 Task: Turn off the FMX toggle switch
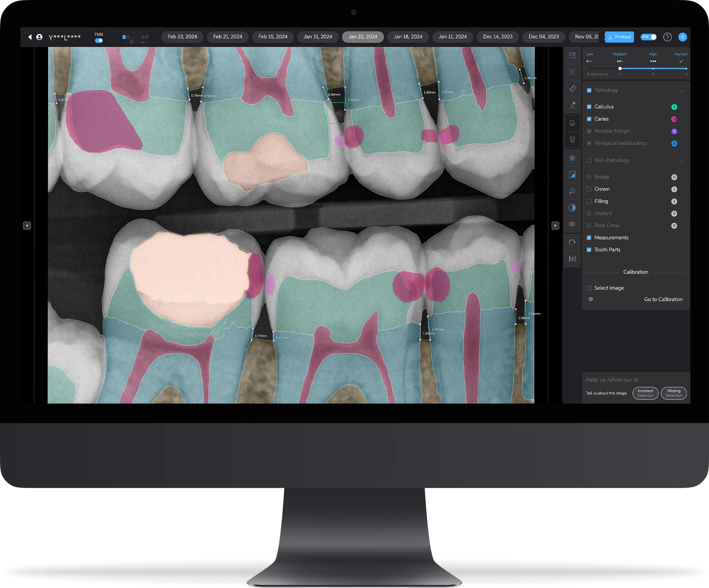(99, 40)
